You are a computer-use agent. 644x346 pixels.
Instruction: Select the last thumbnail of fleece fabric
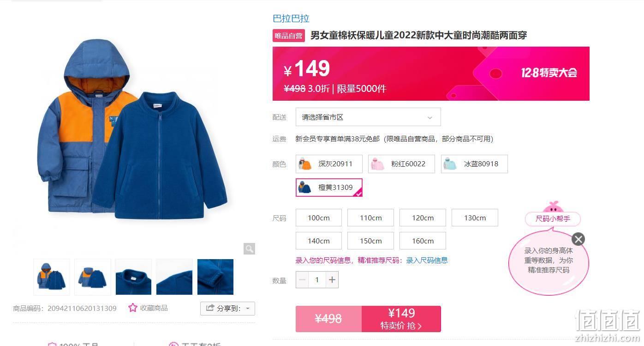pos(215,277)
